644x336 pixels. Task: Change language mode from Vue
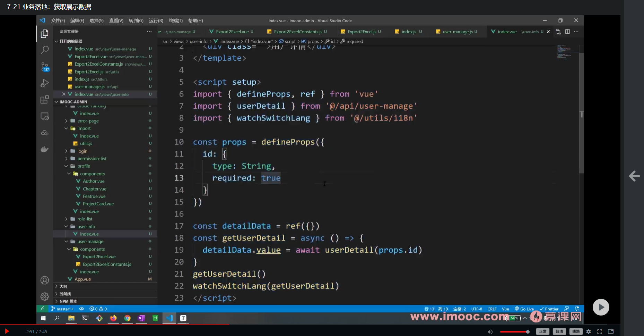coord(505,309)
